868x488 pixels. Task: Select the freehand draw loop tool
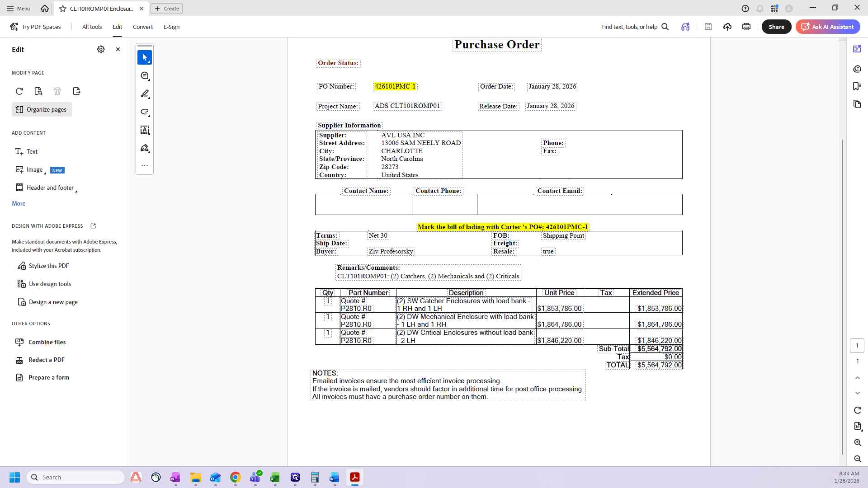click(145, 112)
